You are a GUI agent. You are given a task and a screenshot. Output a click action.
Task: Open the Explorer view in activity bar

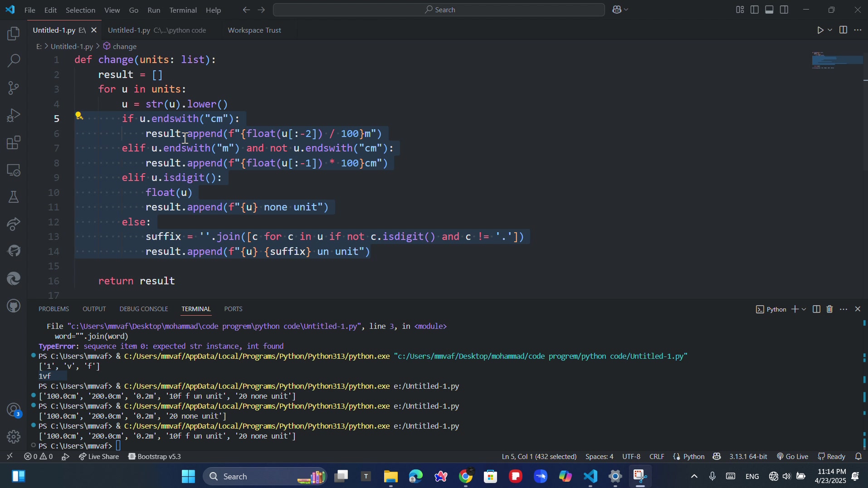(14, 34)
